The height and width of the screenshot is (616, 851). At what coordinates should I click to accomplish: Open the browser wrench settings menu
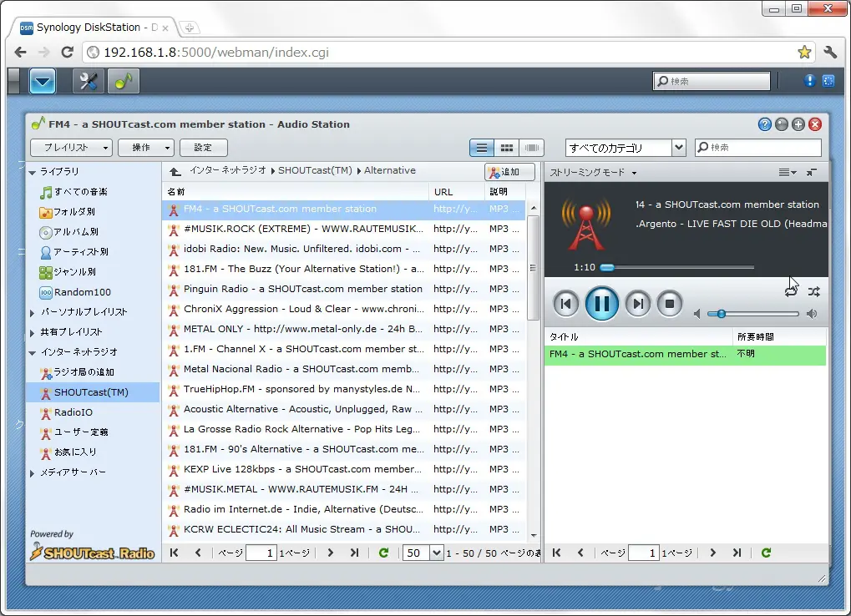point(830,52)
